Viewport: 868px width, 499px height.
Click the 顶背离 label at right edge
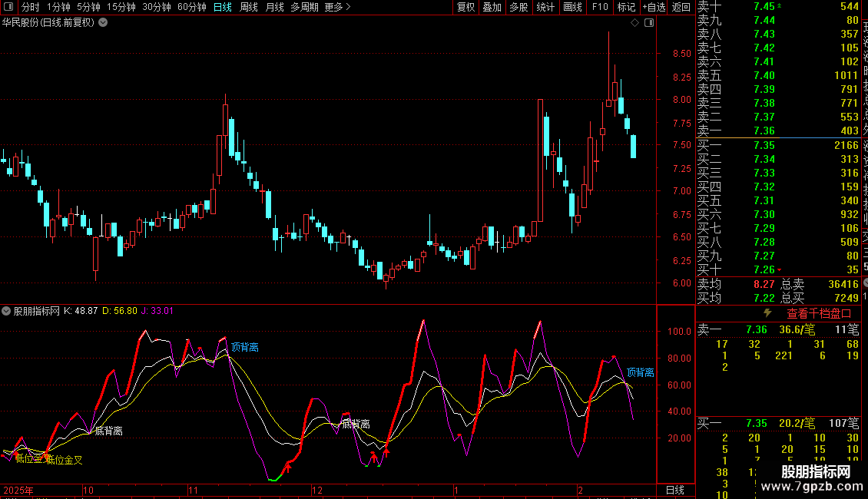641,373
